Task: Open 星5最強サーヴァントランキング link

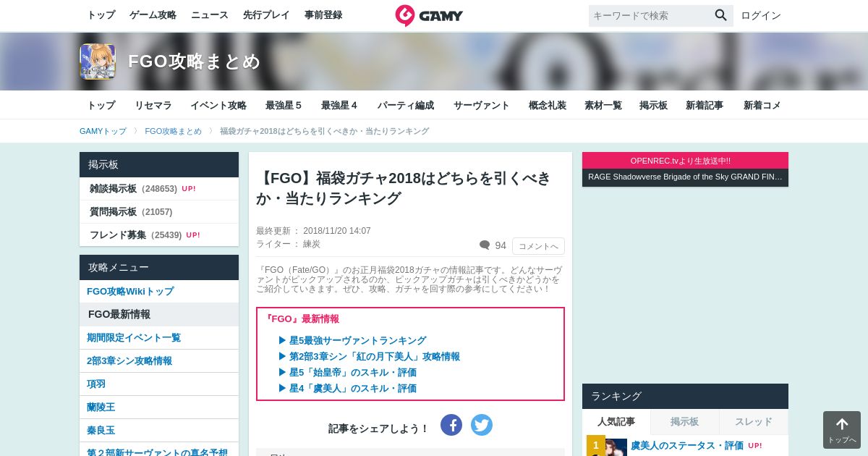Action: 357,340
